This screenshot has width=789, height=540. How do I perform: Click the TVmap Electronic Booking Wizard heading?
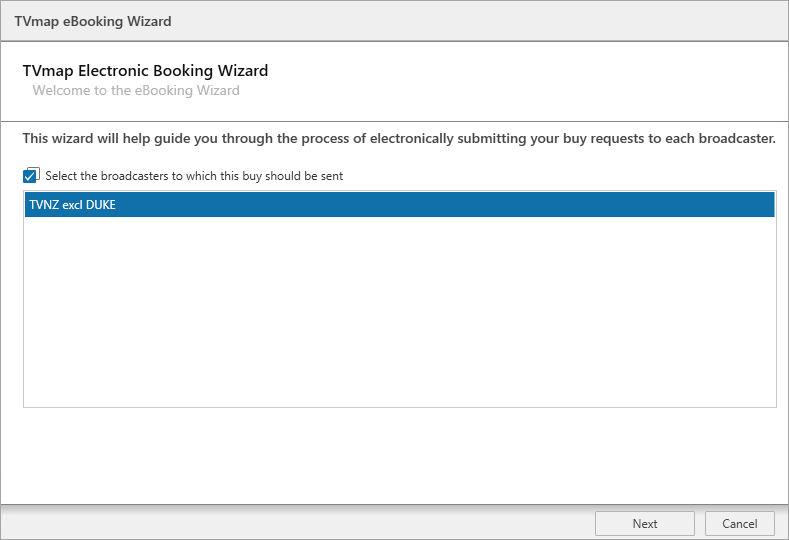click(x=145, y=70)
